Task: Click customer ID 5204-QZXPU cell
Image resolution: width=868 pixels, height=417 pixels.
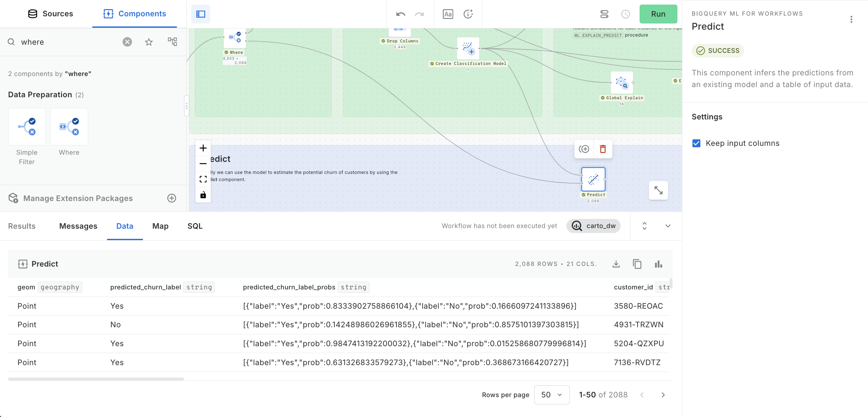Action: (x=639, y=344)
